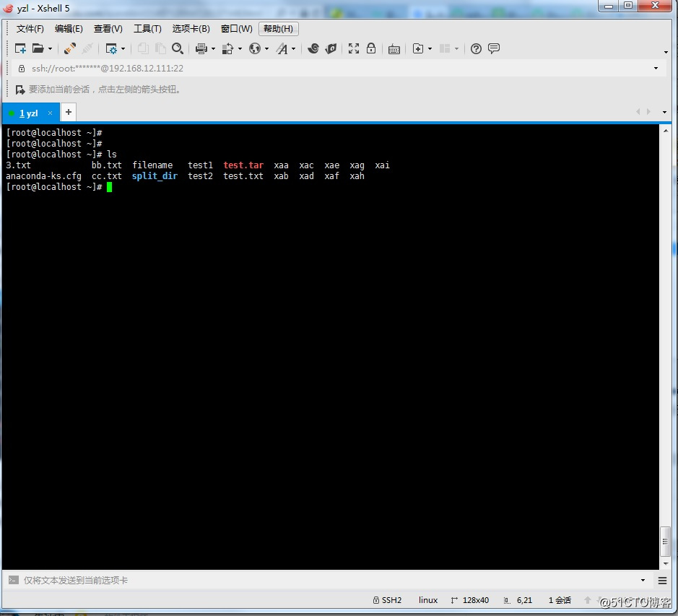Image resolution: width=678 pixels, height=616 pixels.
Task: Click anaconda-ks.cfg in terminal output
Action: 43,176
